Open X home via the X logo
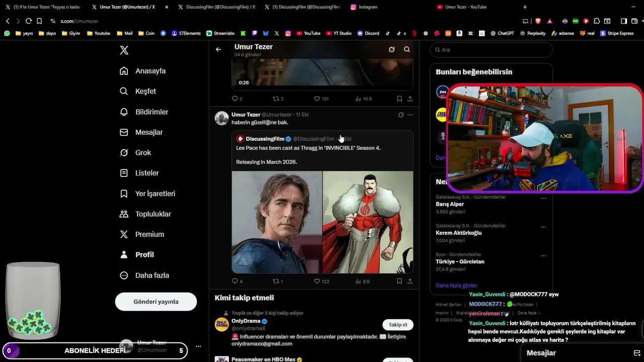This screenshot has width=644, height=362. pyautogui.click(x=124, y=50)
